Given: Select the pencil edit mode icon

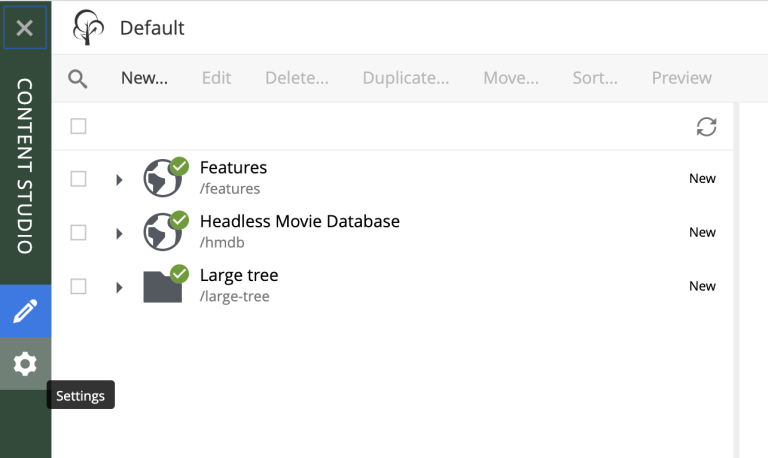Looking at the screenshot, I should pos(25,311).
